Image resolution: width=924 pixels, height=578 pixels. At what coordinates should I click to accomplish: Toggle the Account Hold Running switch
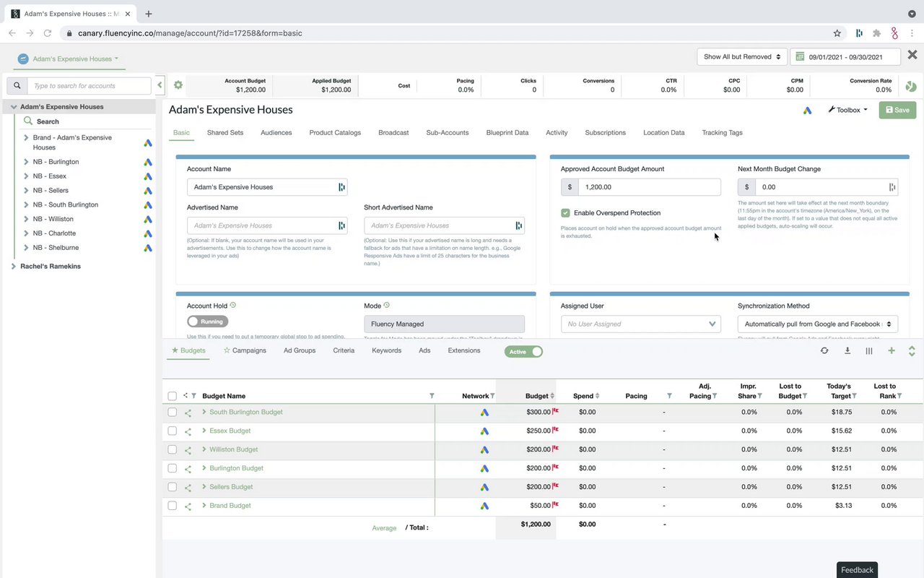click(207, 322)
